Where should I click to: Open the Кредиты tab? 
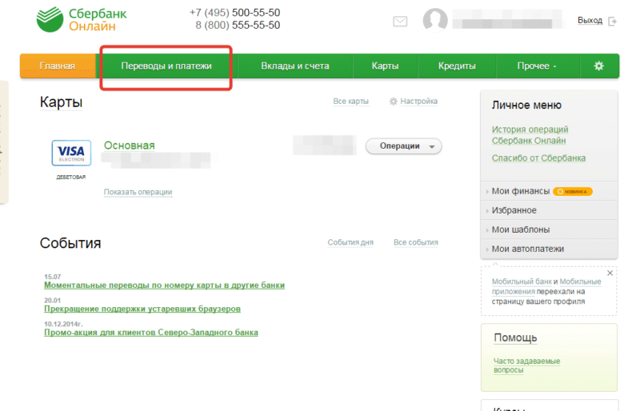(457, 66)
